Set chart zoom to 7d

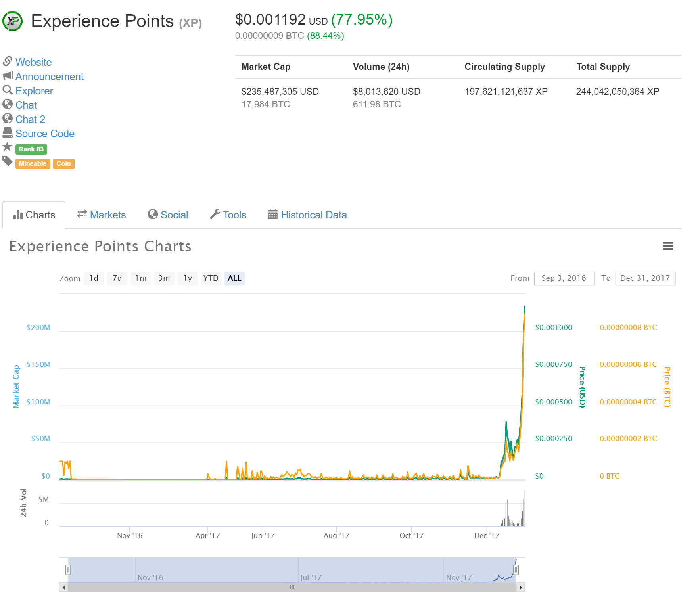[x=117, y=278]
